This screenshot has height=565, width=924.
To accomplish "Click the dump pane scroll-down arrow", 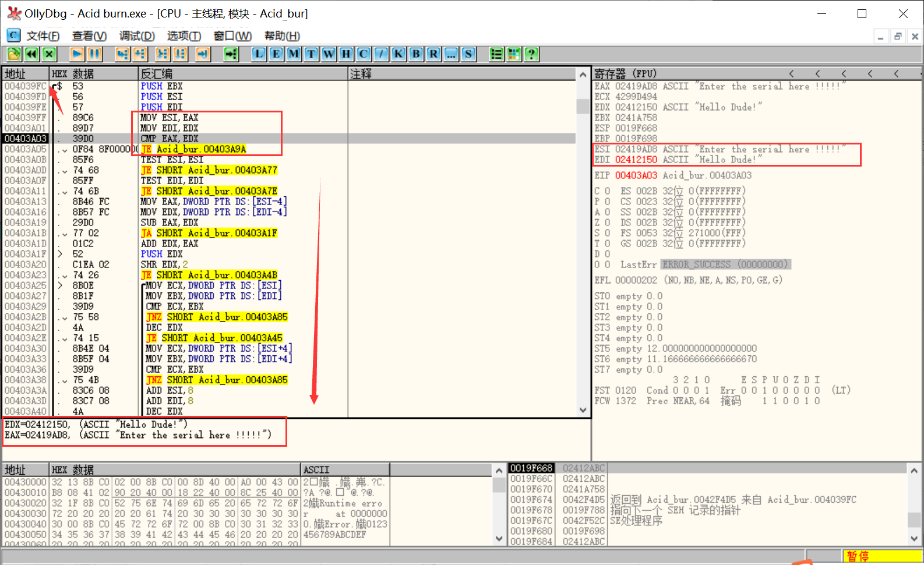I will [499, 539].
